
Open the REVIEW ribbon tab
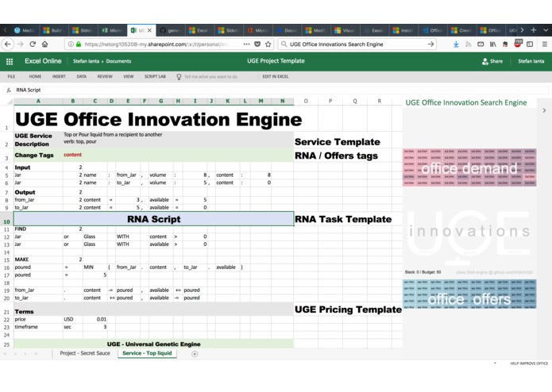point(105,76)
